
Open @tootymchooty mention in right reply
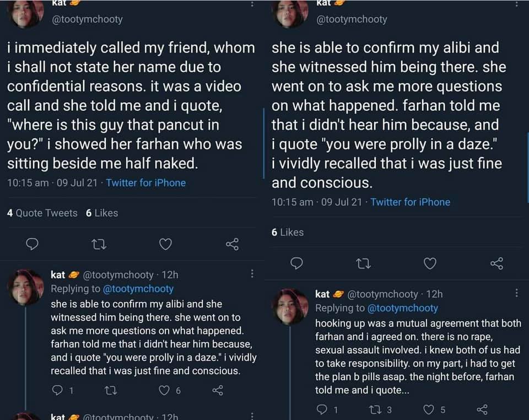[x=402, y=308]
